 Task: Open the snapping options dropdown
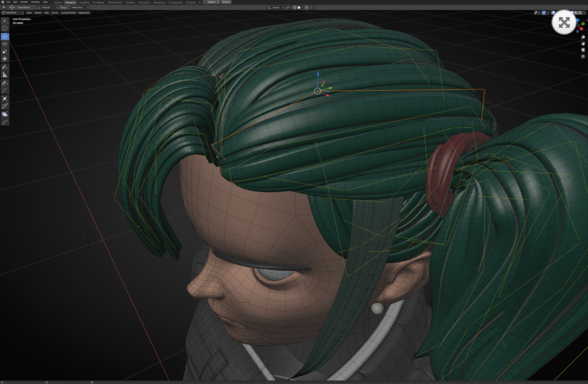(302, 8)
